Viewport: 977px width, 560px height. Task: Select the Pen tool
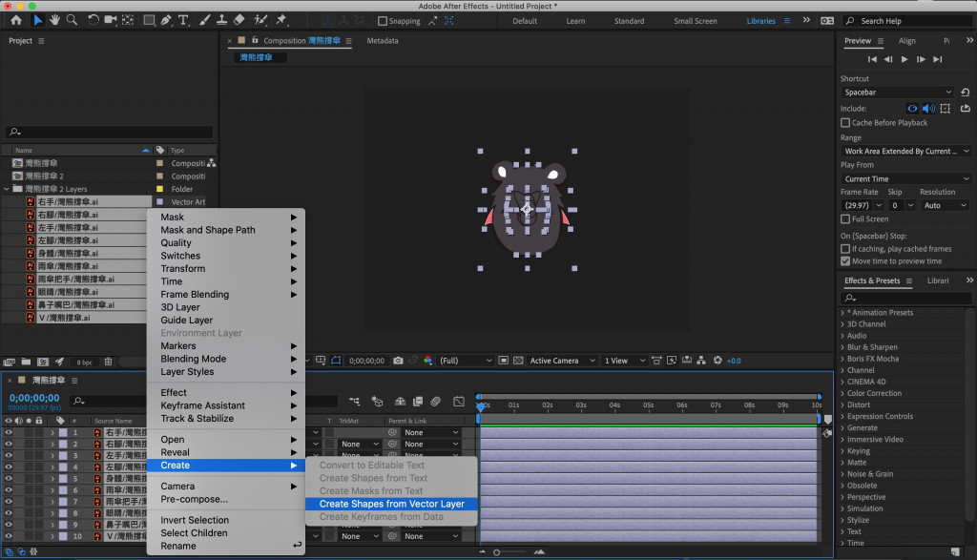coord(167,20)
